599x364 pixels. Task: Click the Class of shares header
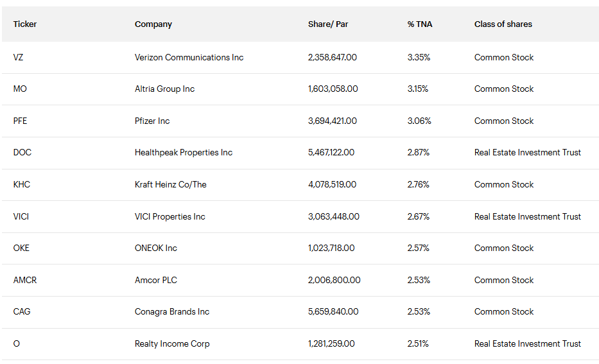[503, 24]
